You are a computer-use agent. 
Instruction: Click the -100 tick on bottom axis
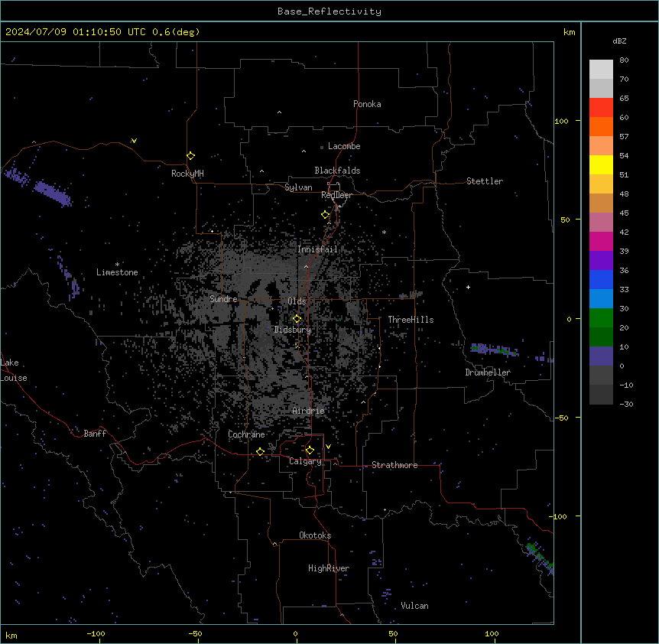point(96,633)
